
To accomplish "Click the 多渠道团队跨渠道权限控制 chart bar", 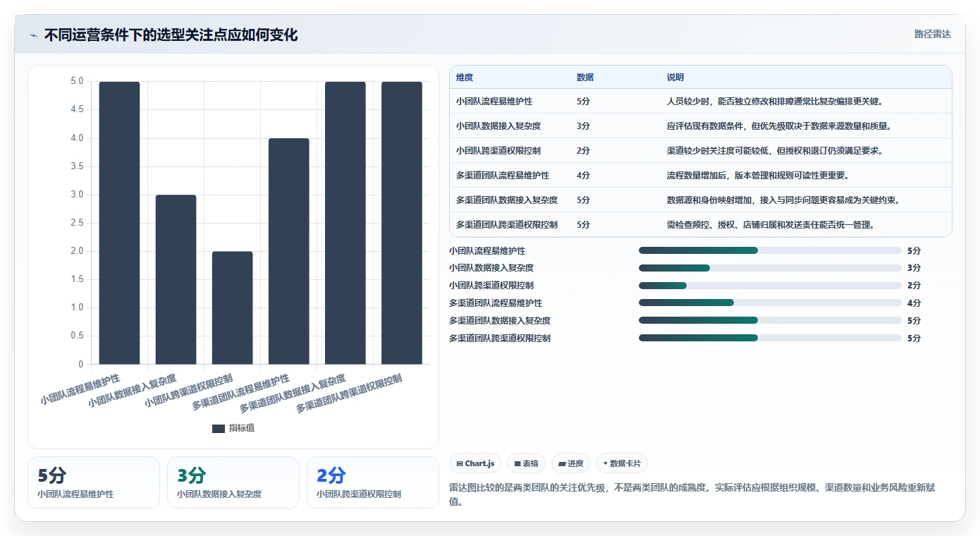I will click(x=401, y=223).
